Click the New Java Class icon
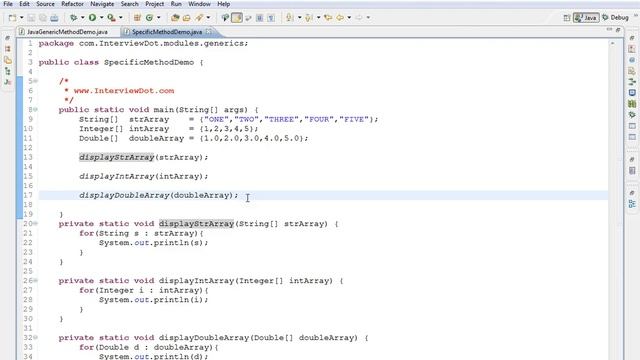The height and width of the screenshot is (360, 640). tap(149, 18)
